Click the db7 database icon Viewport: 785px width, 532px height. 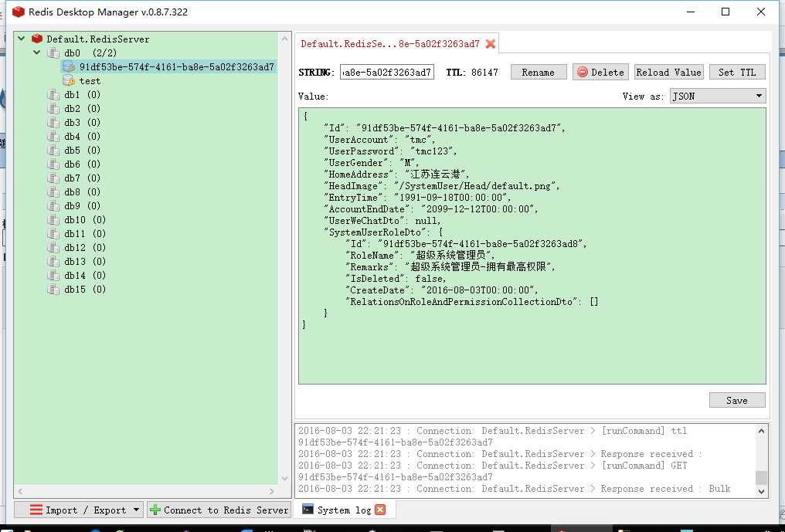pyautogui.click(x=53, y=178)
